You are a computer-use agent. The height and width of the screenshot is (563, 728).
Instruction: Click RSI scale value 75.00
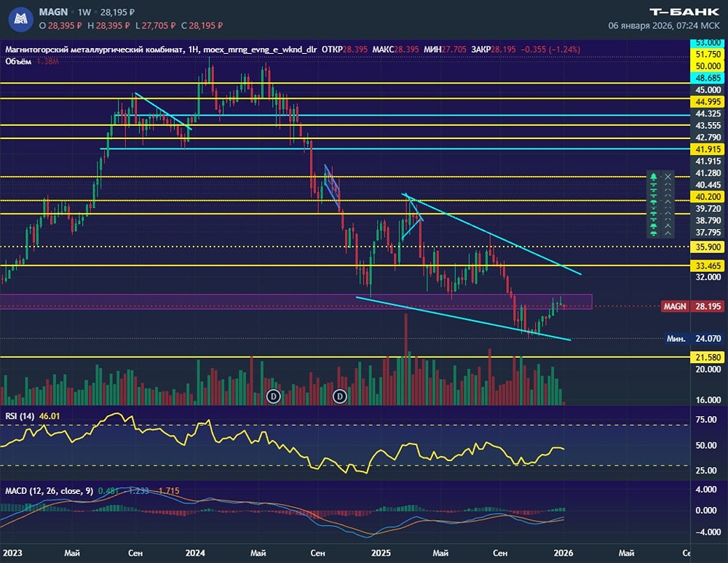tap(706, 420)
